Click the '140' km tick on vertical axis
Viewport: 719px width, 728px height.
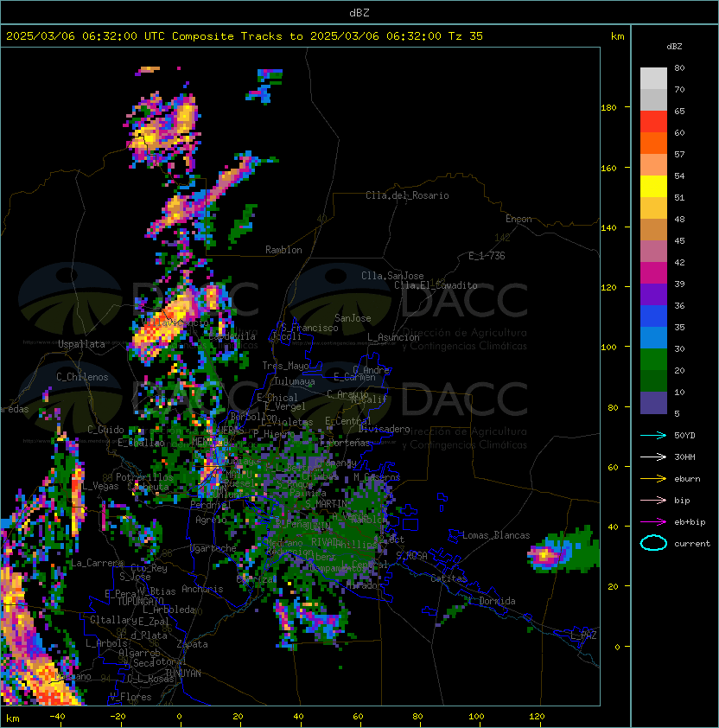(608, 228)
